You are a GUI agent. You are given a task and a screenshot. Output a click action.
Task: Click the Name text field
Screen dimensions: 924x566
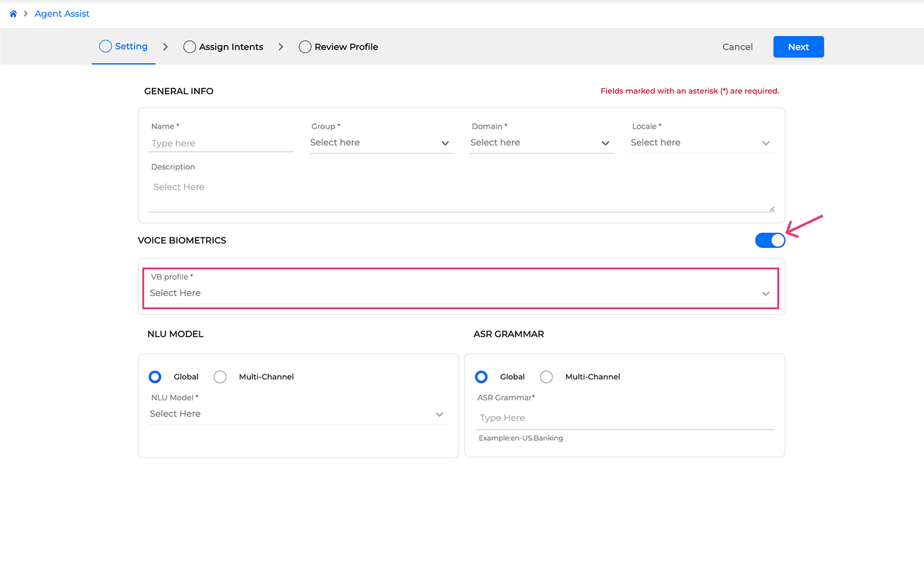[x=221, y=144]
